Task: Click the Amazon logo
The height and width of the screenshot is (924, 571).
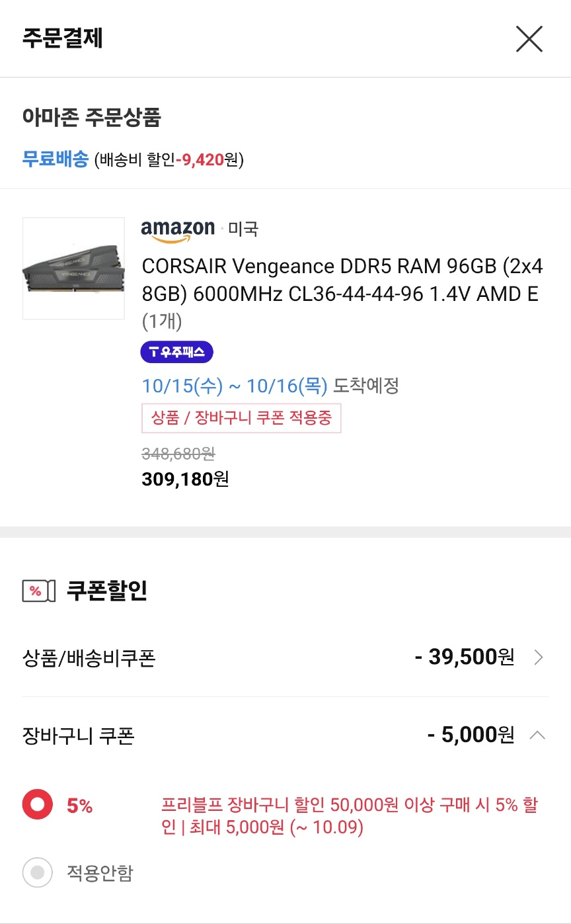Action: [x=178, y=230]
